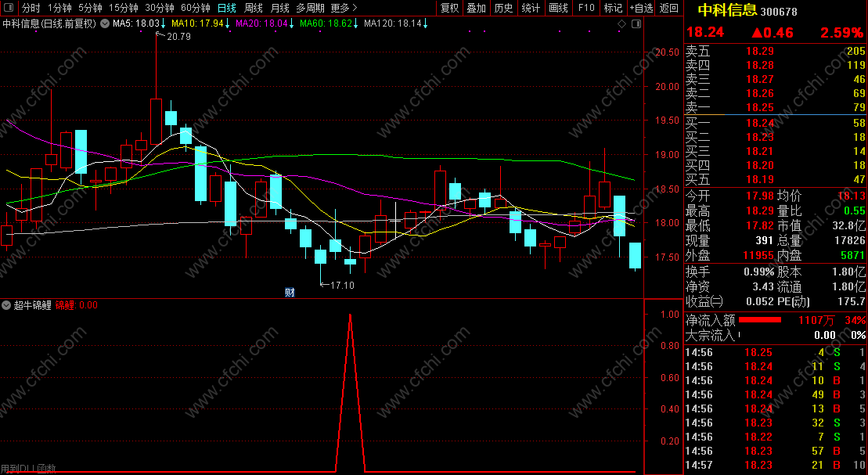Screen dimensions: 868x475
Task: Click the 卖一 price 18.25
Action: 759,107
